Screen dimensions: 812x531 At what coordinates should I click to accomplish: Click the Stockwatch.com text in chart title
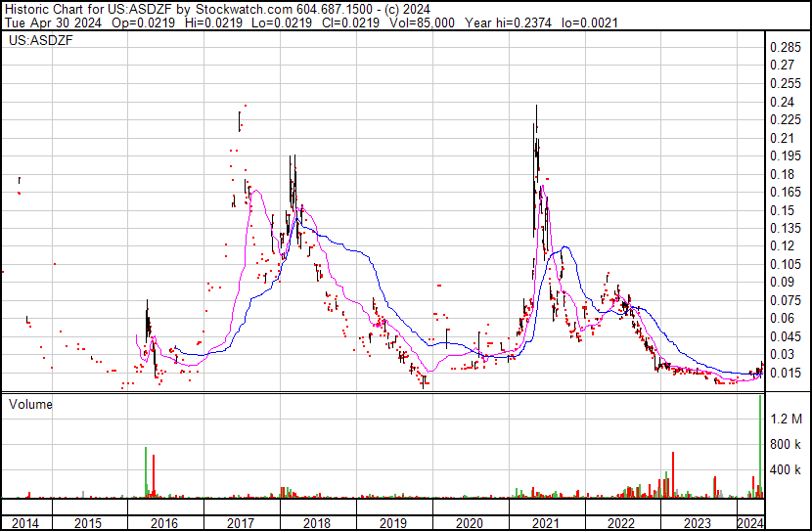(x=244, y=10)
